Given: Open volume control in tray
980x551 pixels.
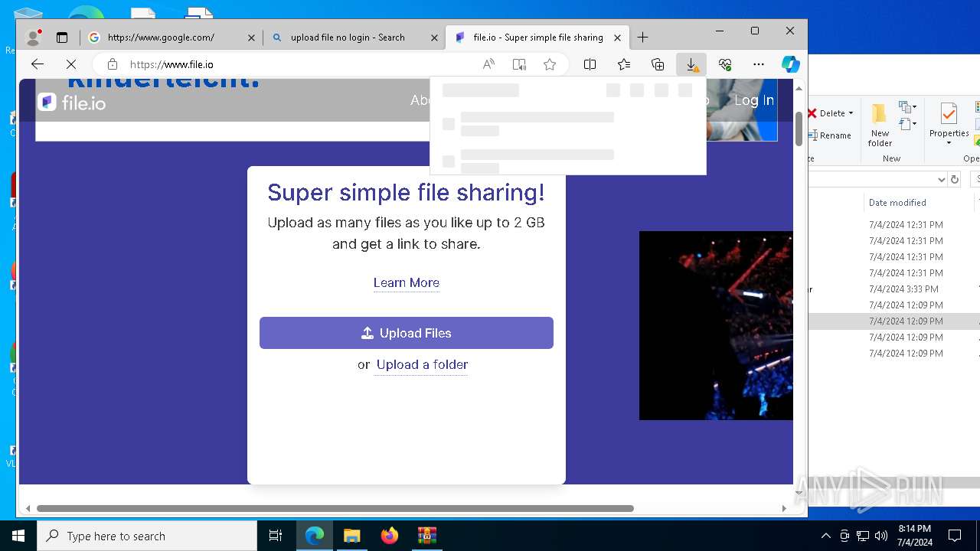Looking at the screenshot, I should pos(880,536).
